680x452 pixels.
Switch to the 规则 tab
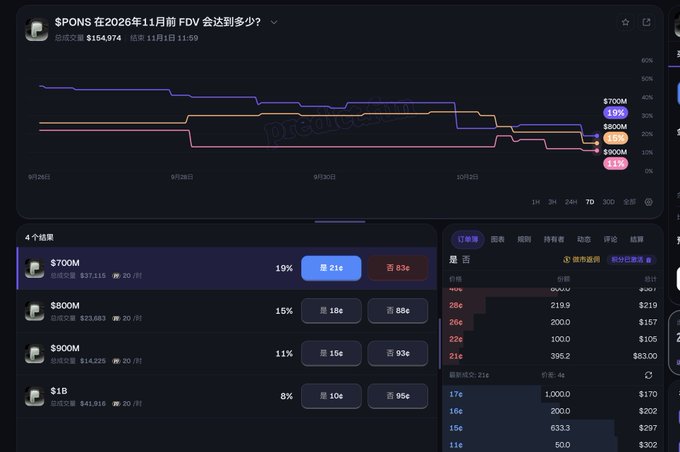(x=524, y=239)
